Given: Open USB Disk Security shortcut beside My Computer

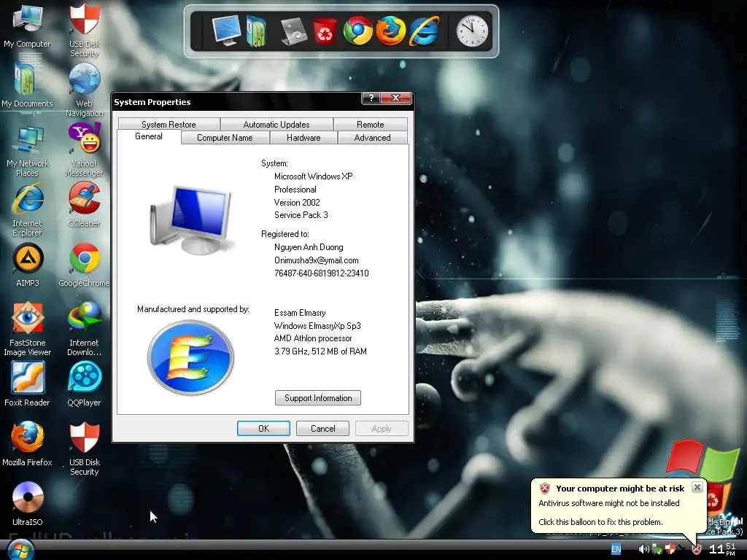Looking at the screenshot, I should 85,31.
